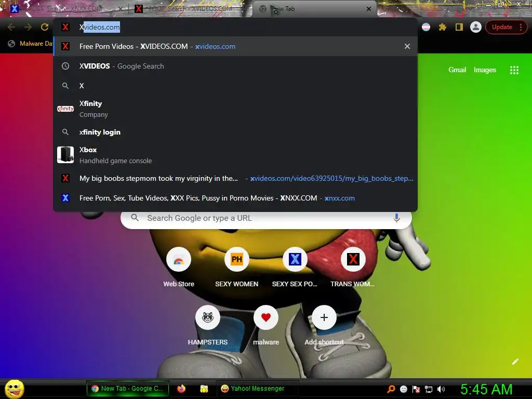Viewport: 532px width, 399px height.
Task: Launch Firefox from the taskbar
Action: [181, 389]
